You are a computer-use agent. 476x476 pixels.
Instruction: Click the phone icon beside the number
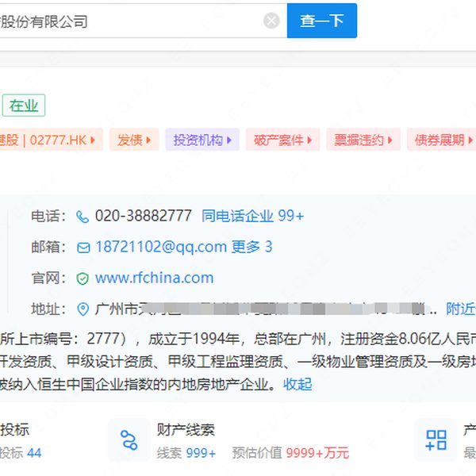(83, 217)
